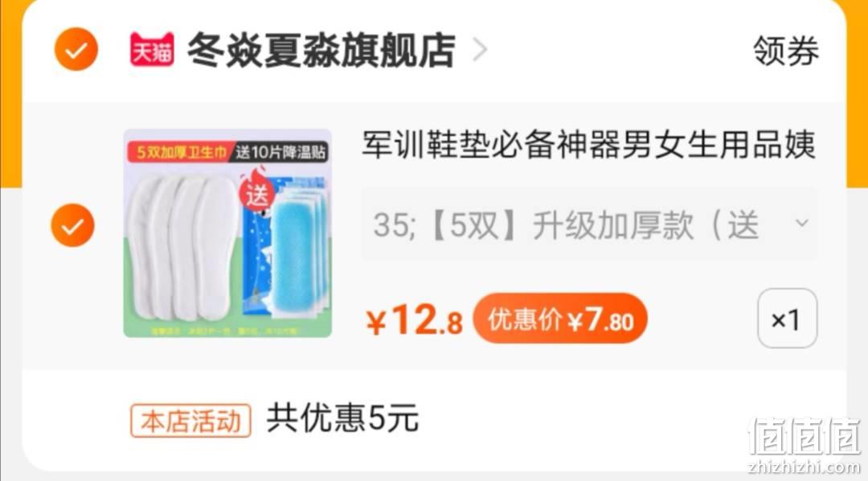The height and width of the screenshot is (481, 868).
Task: Click the yen symbol of the ¥12.8 price
Action: pyautogui.click(x=376, y=323)
